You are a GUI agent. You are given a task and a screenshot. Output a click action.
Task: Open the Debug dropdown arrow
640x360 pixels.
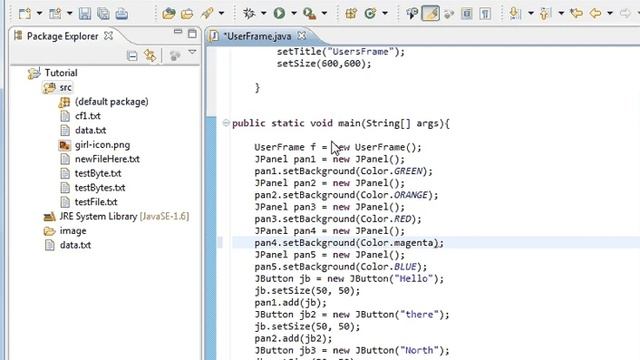[264, 13]
